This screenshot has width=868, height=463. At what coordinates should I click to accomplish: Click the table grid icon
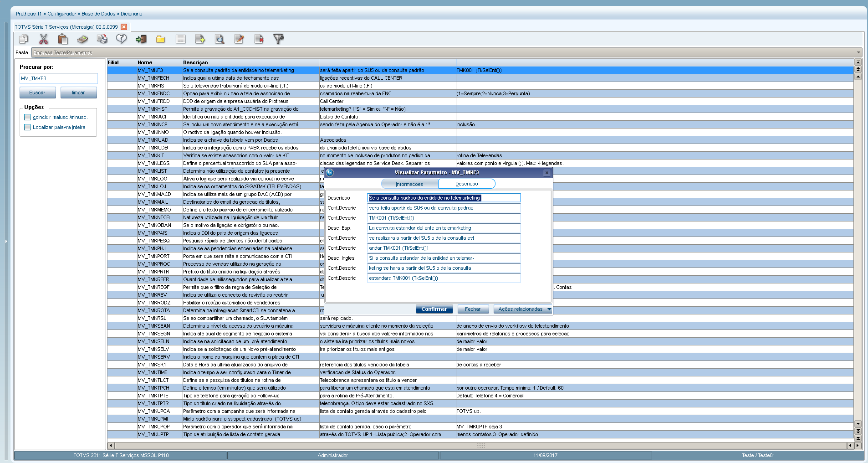[x=180, y=39]
